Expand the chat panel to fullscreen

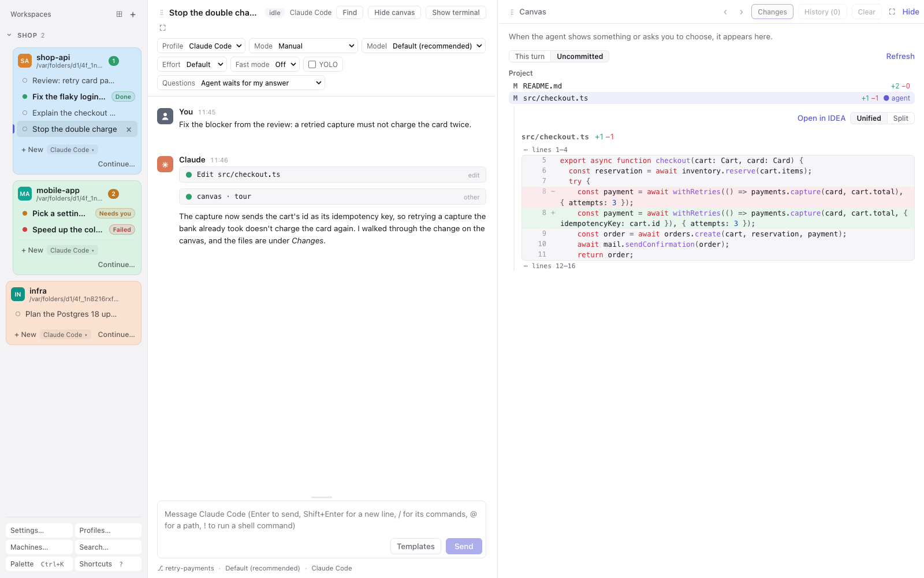pyautogui.click(x=163, y=28)
